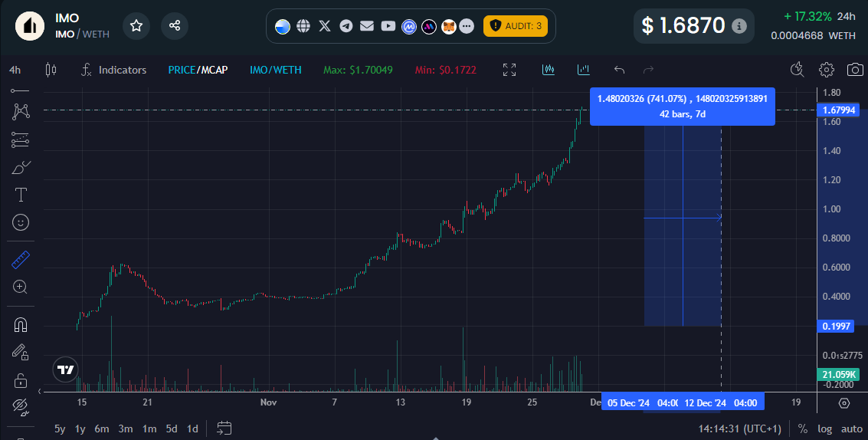Select the 1m time range
The image size is (868, 440).
[149, 429]
